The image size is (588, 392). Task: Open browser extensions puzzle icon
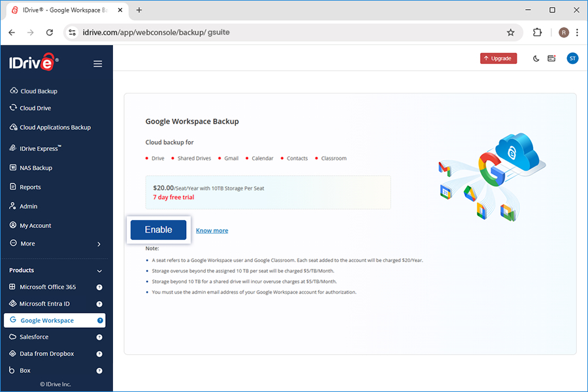[537, 32]
